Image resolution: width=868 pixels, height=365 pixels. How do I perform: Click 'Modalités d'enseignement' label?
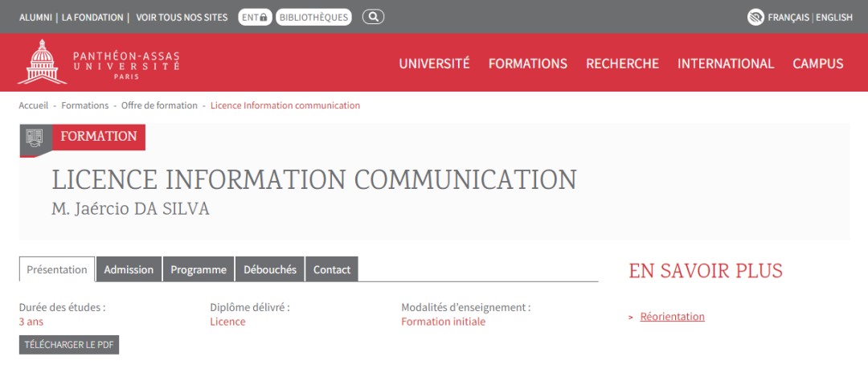click(x=466, y=307)
